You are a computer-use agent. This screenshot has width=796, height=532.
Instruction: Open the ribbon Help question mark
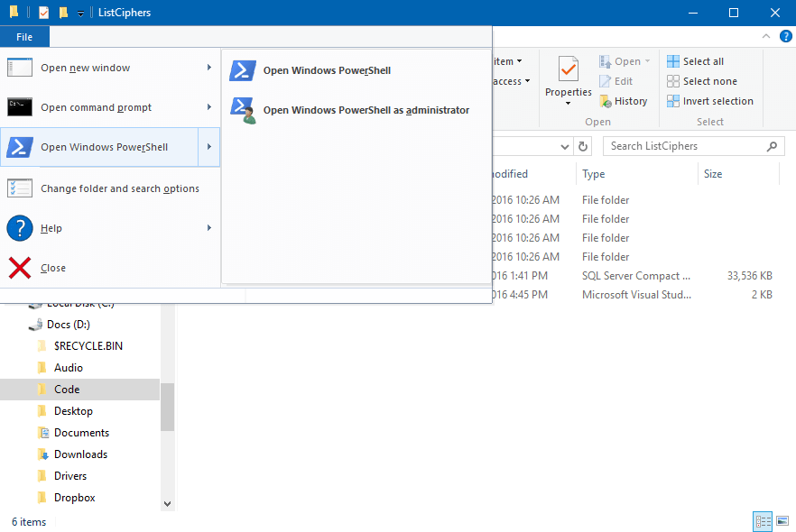[786, 36]
